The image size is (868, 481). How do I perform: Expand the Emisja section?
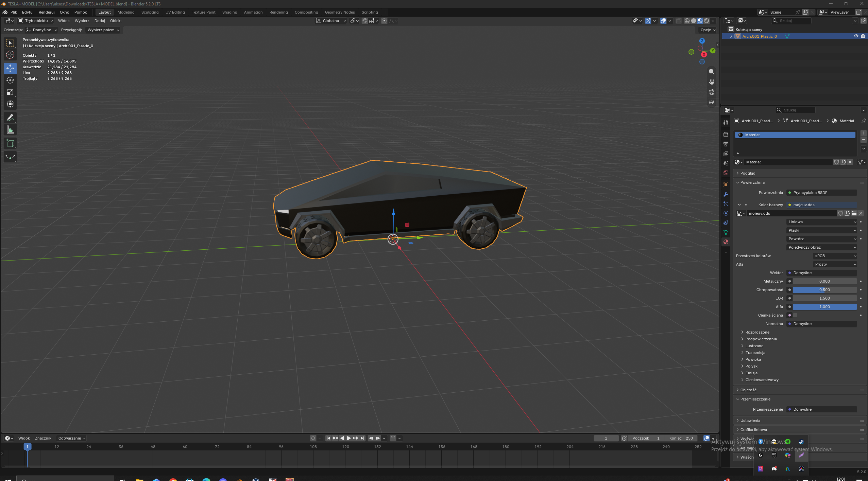(x=751, y=373)
